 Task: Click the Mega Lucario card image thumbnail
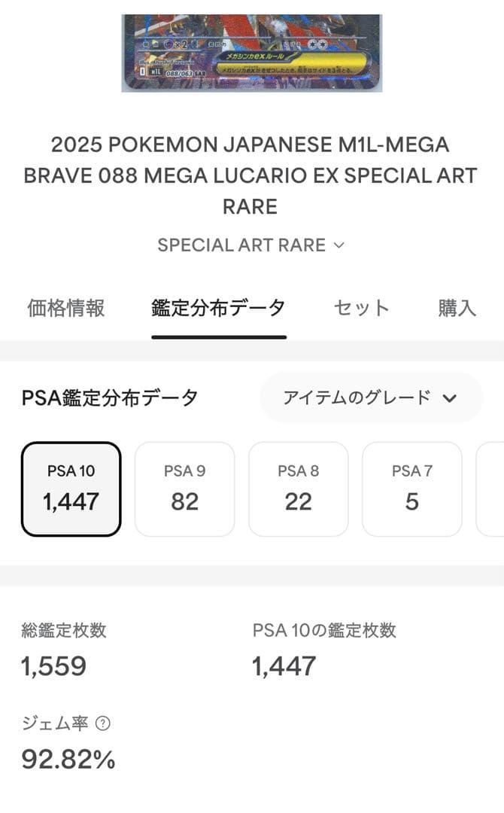252,49
